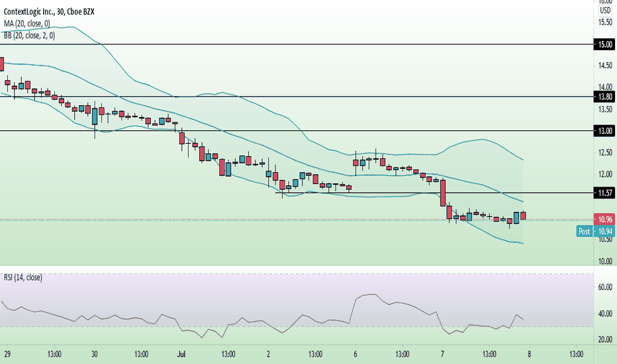Click the 12.50 price axis value
This screenshot has height=364, width=617.
(x=605, y=152)
